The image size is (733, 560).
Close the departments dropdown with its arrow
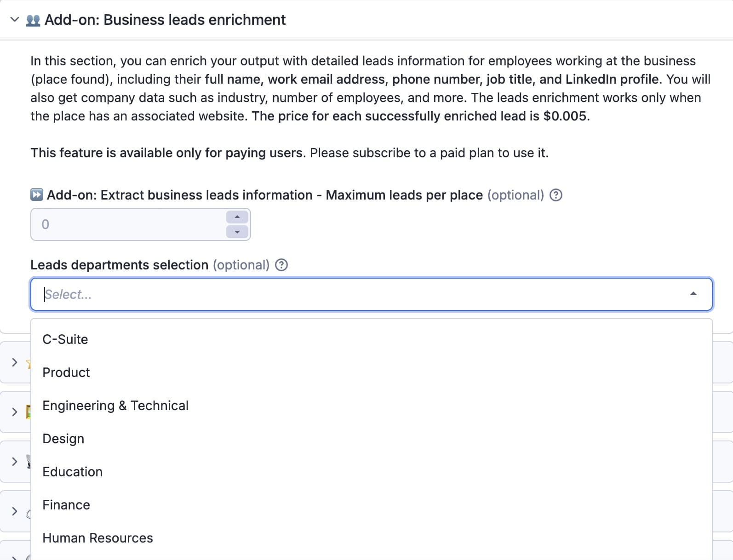click(x=693, y=294)
